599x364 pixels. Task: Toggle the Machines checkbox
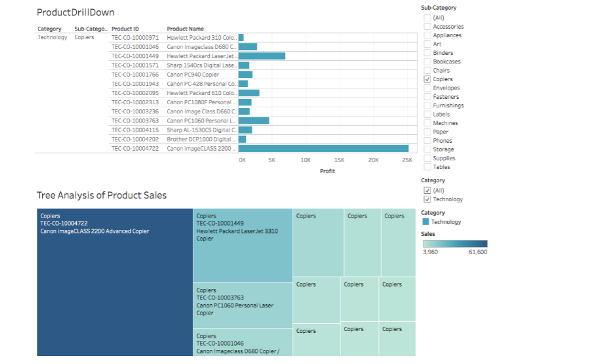427,123
